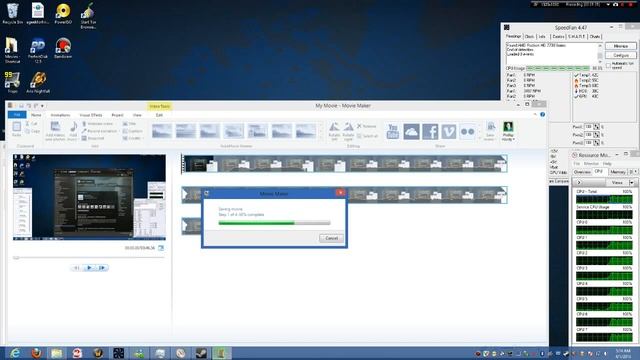Select the first AutoMovie theme thumbnail
This screenshot has width=640, height=360.
pyautogui.click(x=162, y=131)
